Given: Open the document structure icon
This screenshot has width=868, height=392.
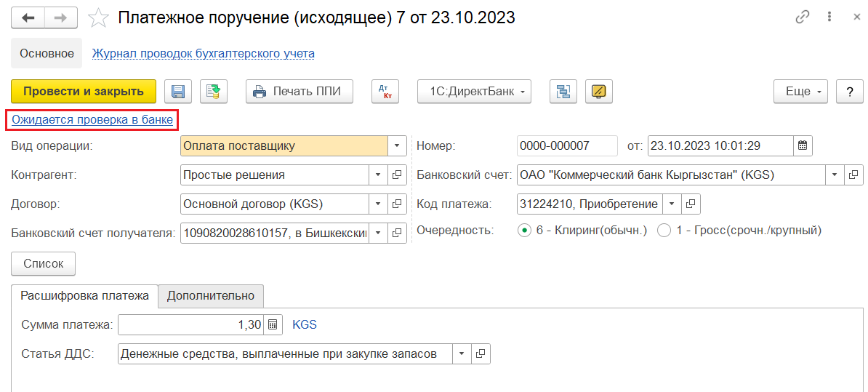Looking at the screenshot, I should coord(562,92).
